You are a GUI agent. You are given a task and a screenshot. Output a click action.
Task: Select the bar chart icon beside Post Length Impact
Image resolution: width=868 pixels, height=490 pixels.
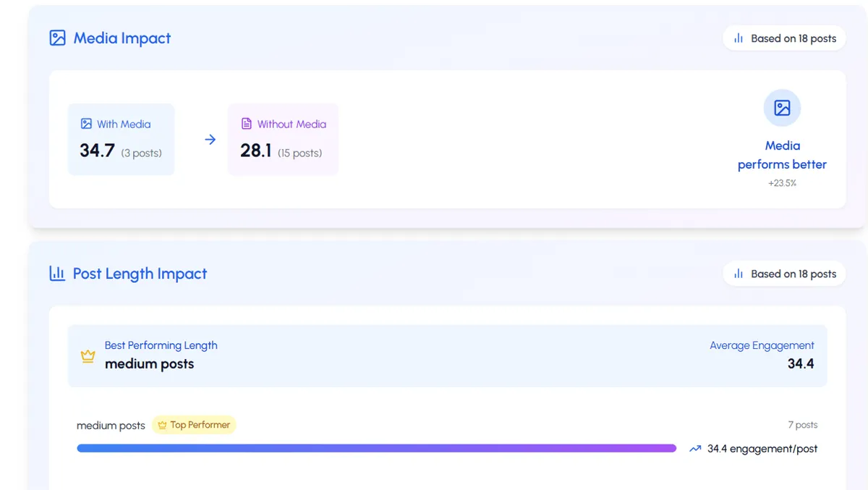[x=57, y=274]
